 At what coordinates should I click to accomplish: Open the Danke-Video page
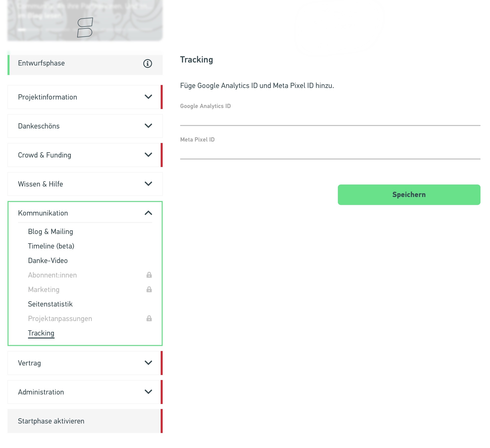click(48, 260)
